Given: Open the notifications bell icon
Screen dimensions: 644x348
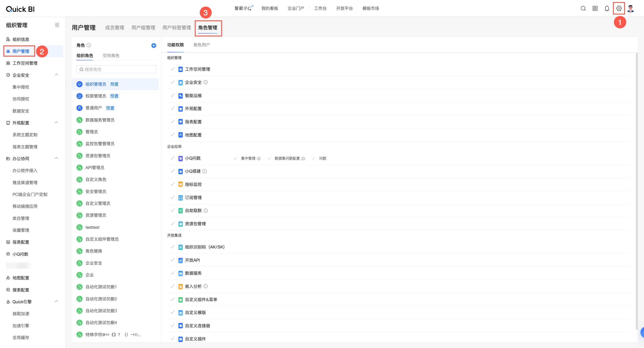Looking at the screenshot, I should [x=607, y=8].
